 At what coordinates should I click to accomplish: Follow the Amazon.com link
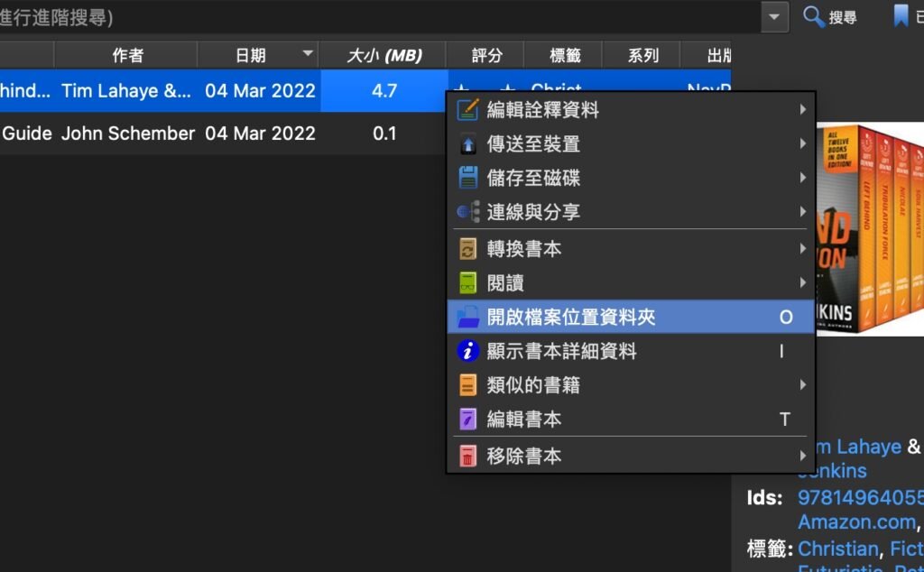click(x=857, y=522)
